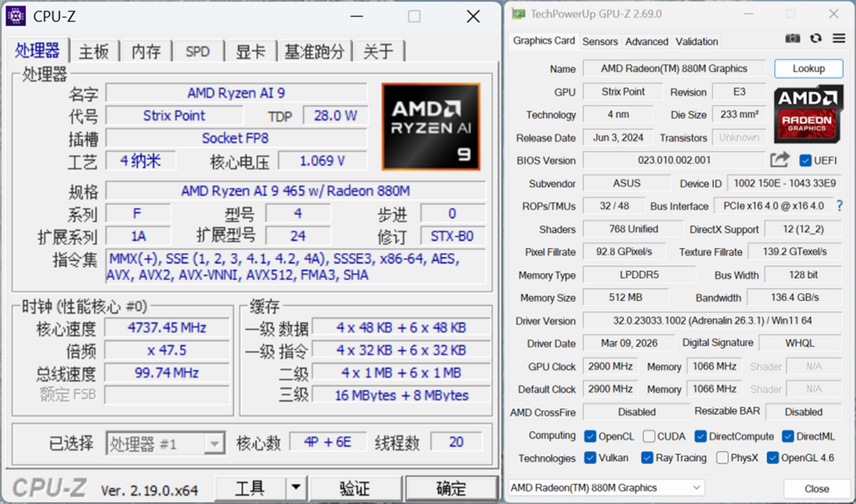Open the 关于 tab
Screen dimensions: 856x504
[378, 51]
